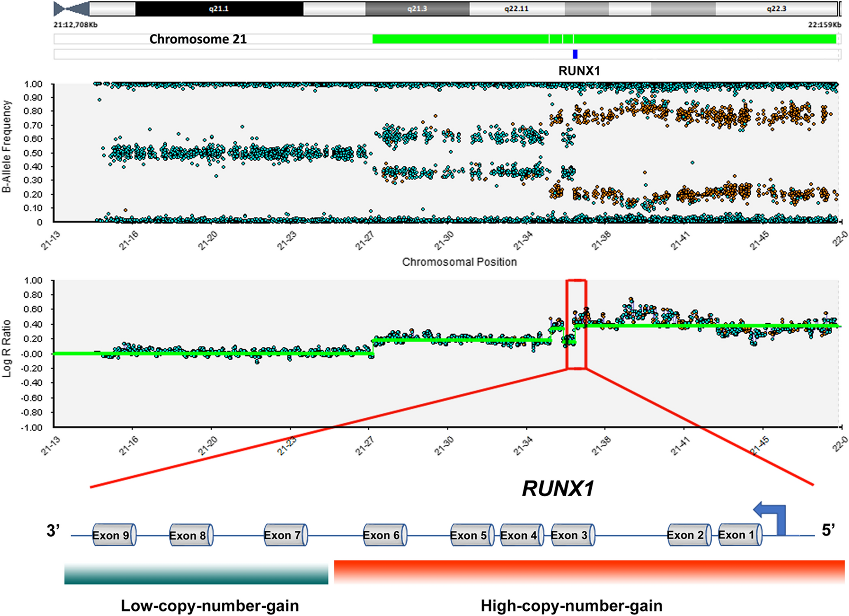Image resolution: width=849 pixels, height=616 pixels.
Task: Select the Exon 3 cylinder
Action: coord(573,535)
